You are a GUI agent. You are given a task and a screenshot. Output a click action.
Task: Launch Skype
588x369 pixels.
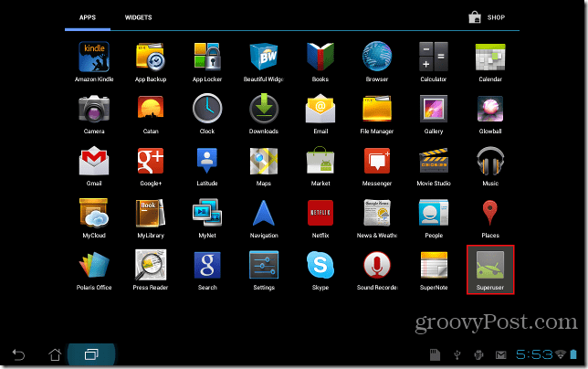pos(320,270)
